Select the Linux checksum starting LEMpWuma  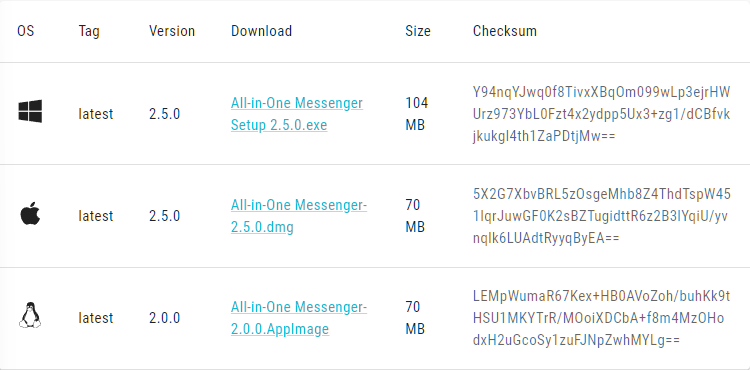(x=602, y=317)
